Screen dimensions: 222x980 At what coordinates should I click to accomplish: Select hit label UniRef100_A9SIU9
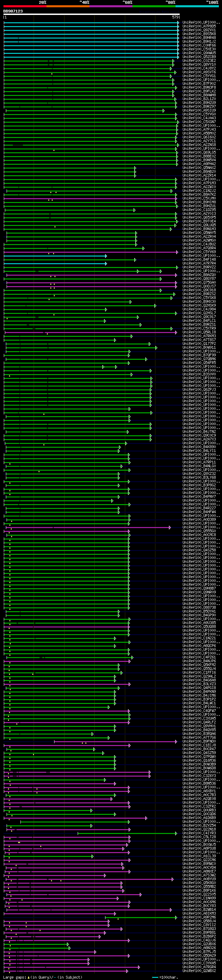click(199, 110)
